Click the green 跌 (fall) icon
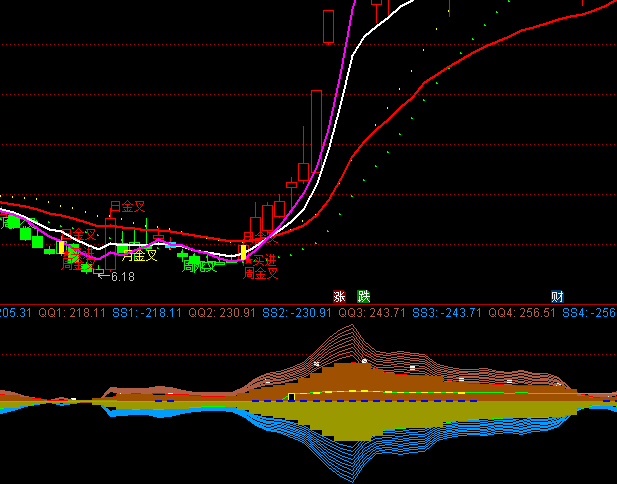617x484 pixels. 364,296
